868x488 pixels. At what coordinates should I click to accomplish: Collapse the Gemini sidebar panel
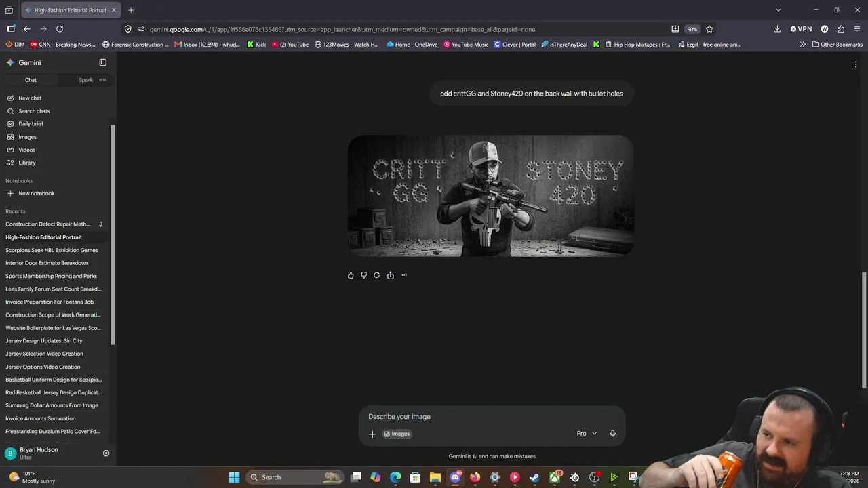click(103, 62)
